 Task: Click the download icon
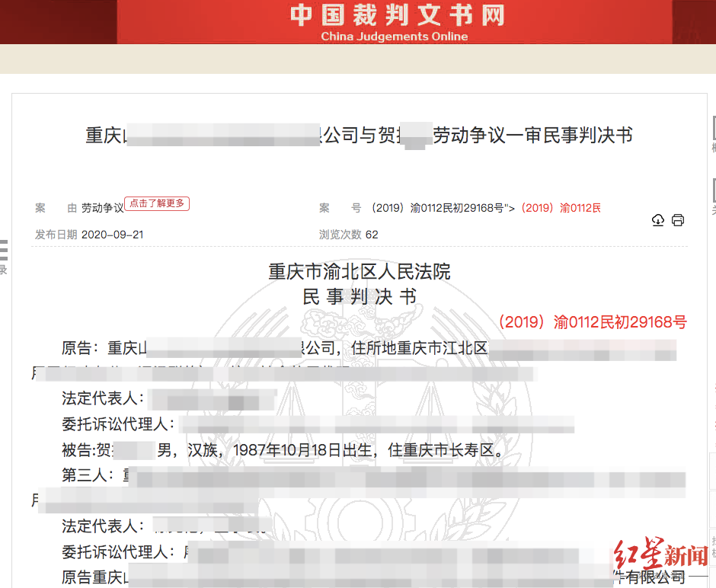[x=657, y=220]
